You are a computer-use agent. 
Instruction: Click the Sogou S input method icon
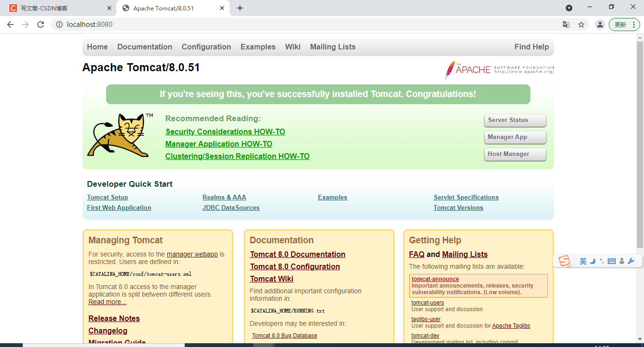click(564, 261)
